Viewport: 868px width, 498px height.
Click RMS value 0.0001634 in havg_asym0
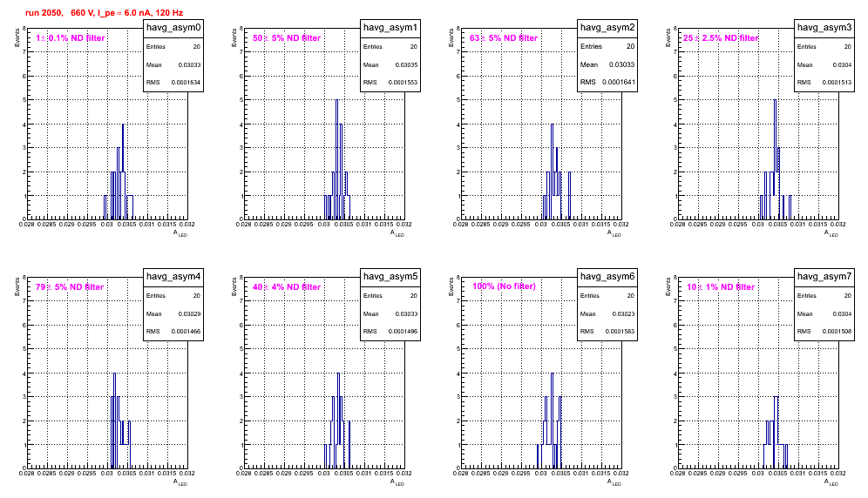186,83
